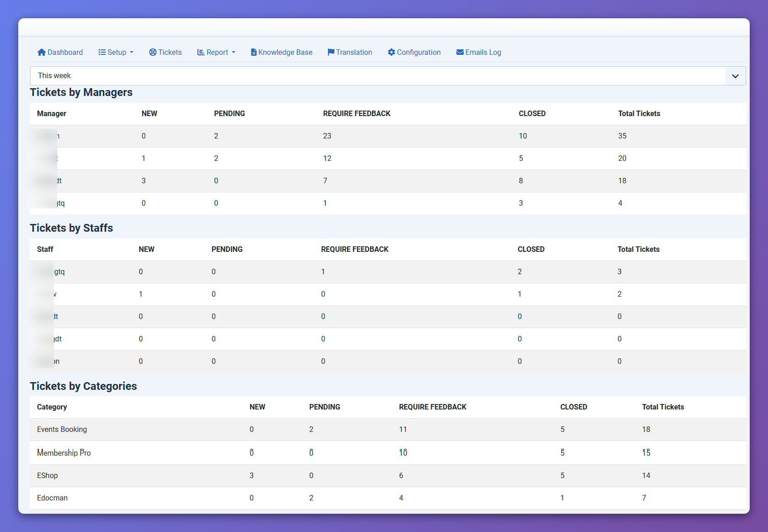
Task: Click the Report chart icon
Action: point(201,52)
